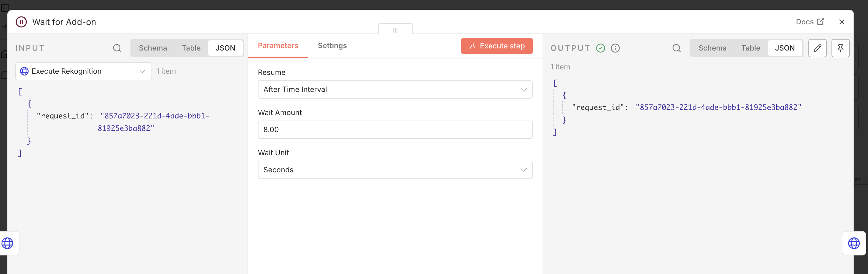Viewport: 868px width, 274px height.
Task: Pin the output data
Action: (840, 48)
